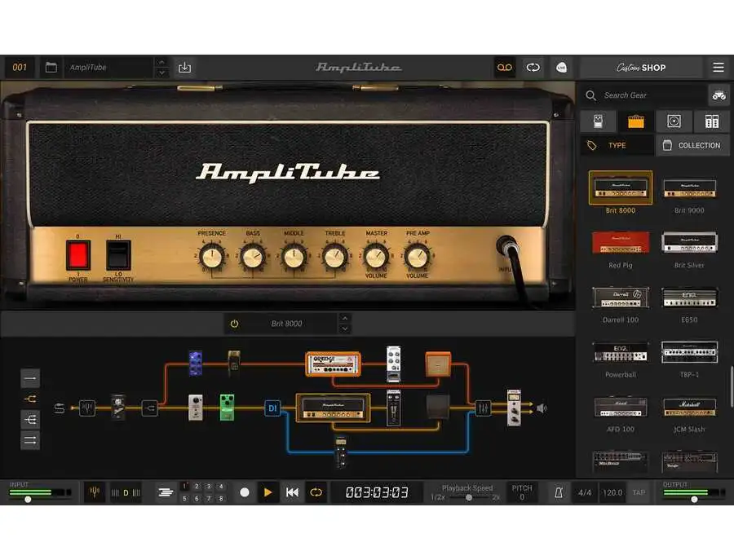Select the TBP-1 amp
The image size is (734, 560).
[689, 352]
